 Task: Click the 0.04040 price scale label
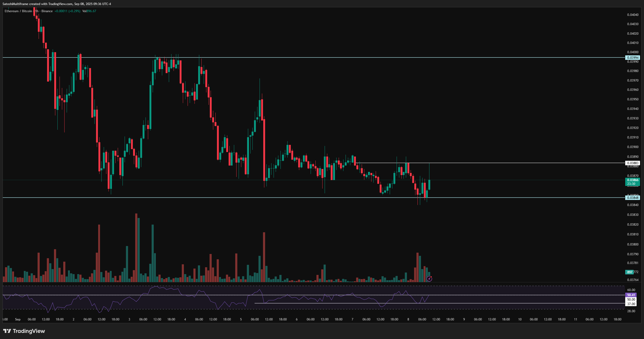tap(633, 15)
